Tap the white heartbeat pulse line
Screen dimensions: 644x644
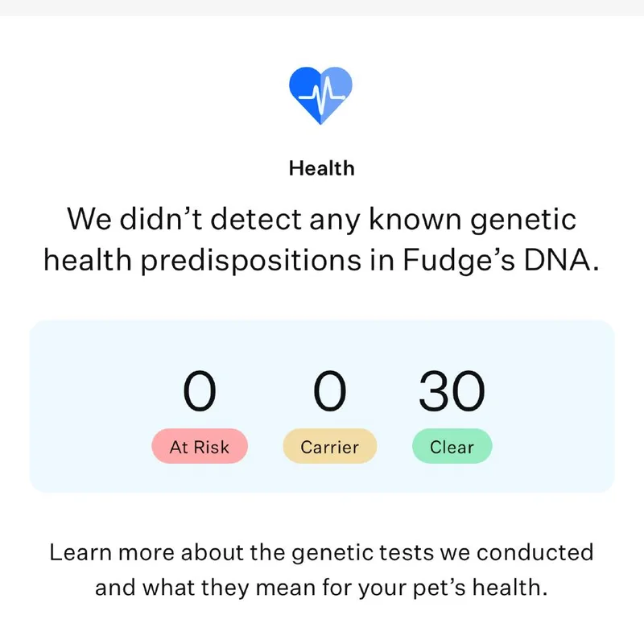(x=321, y=95)
